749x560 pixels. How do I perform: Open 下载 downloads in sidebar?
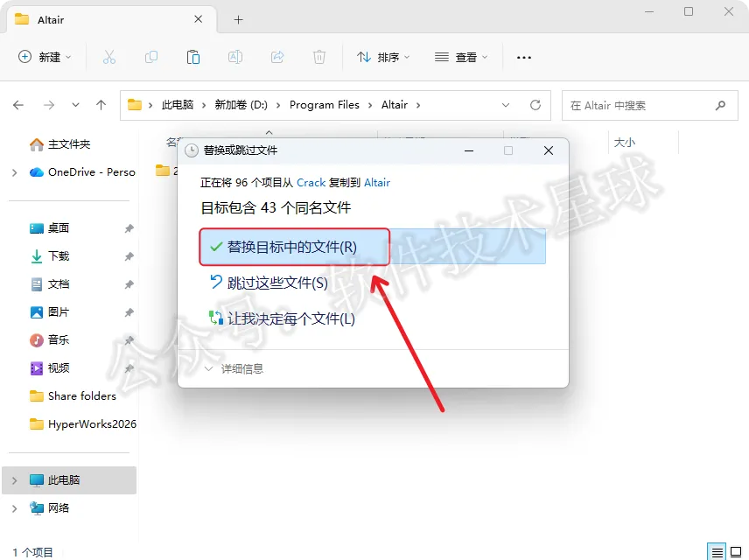tap(50, 256)
